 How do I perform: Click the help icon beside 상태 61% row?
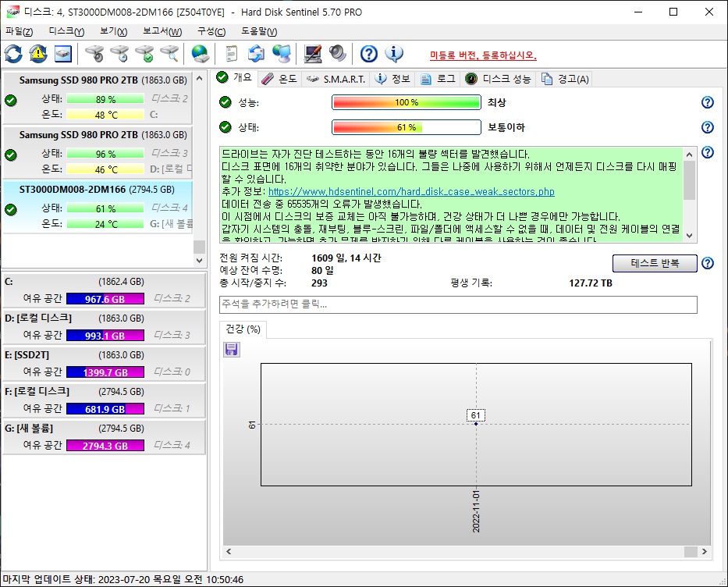707,126
